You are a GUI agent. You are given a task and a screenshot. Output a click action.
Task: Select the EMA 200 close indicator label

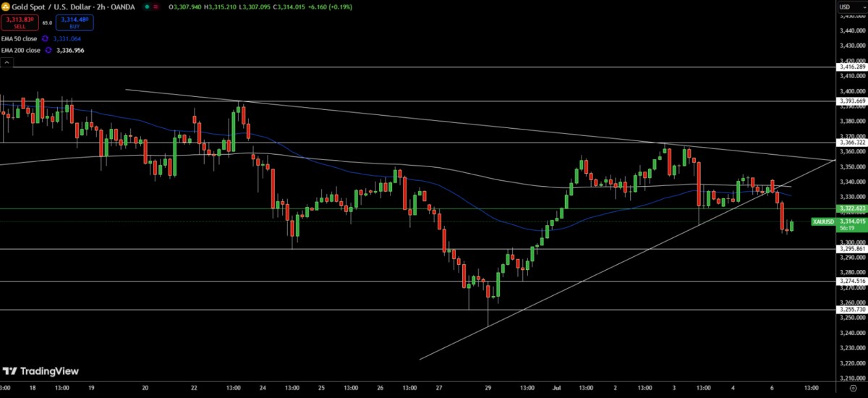(x=20, y=50)
